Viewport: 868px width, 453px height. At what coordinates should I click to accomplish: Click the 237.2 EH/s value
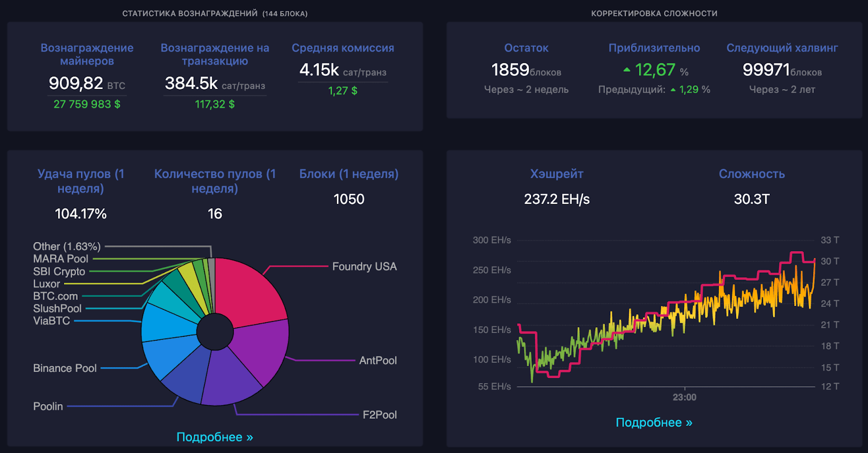click(557, 199)
